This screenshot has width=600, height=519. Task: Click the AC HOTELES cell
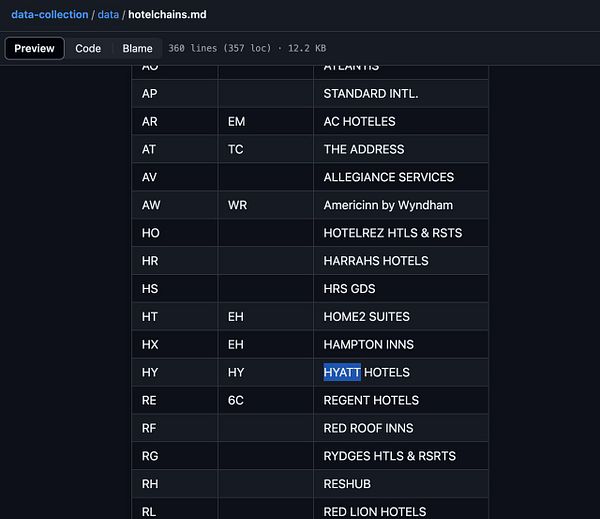click(x=401, y=121)
